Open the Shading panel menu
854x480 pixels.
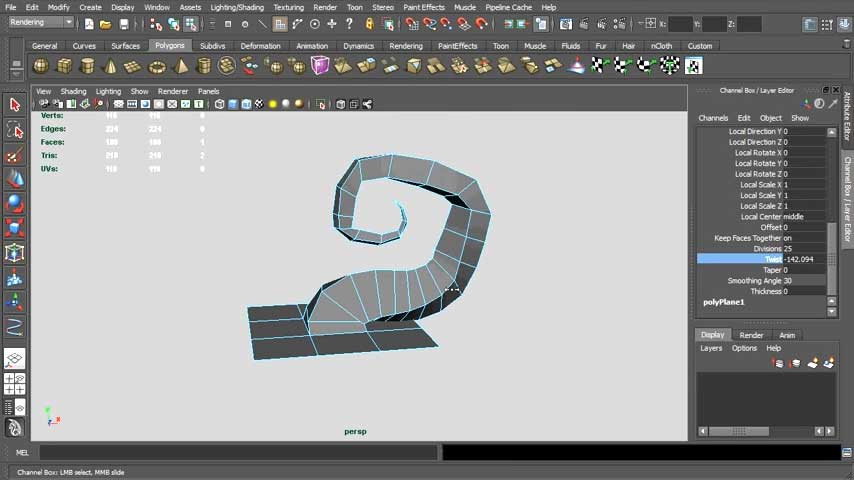pyautogui.click(x=73, y=91)
